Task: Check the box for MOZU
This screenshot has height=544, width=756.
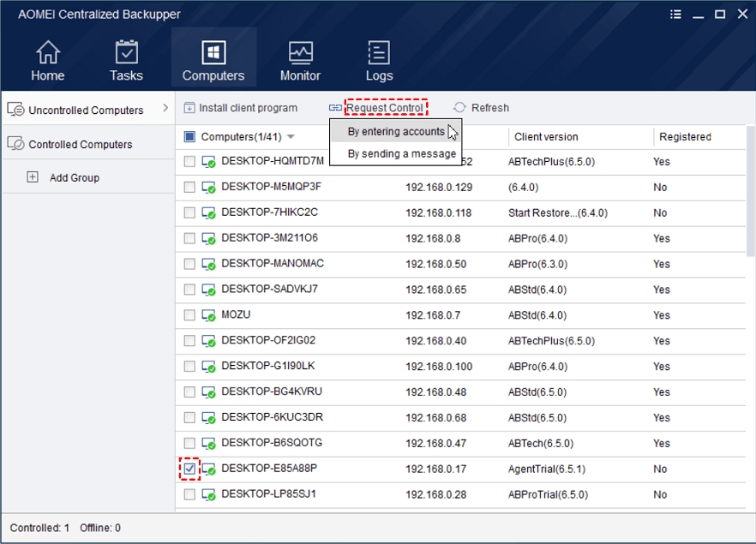Action: click(x=189, y=315)
